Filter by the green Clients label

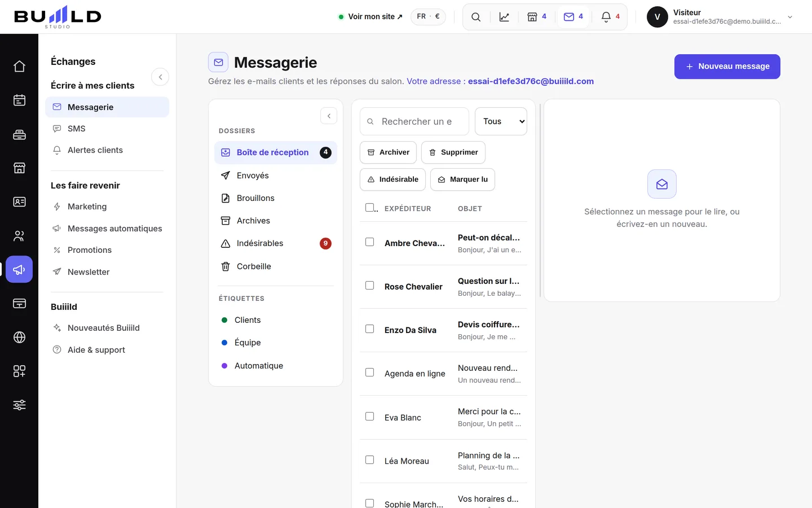pos(276,320)
